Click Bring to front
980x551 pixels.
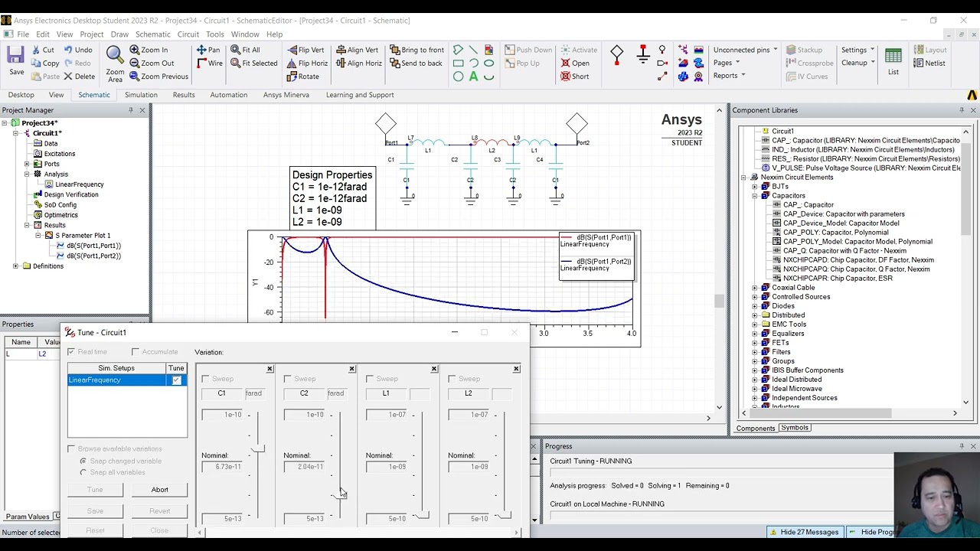(416, 50)
